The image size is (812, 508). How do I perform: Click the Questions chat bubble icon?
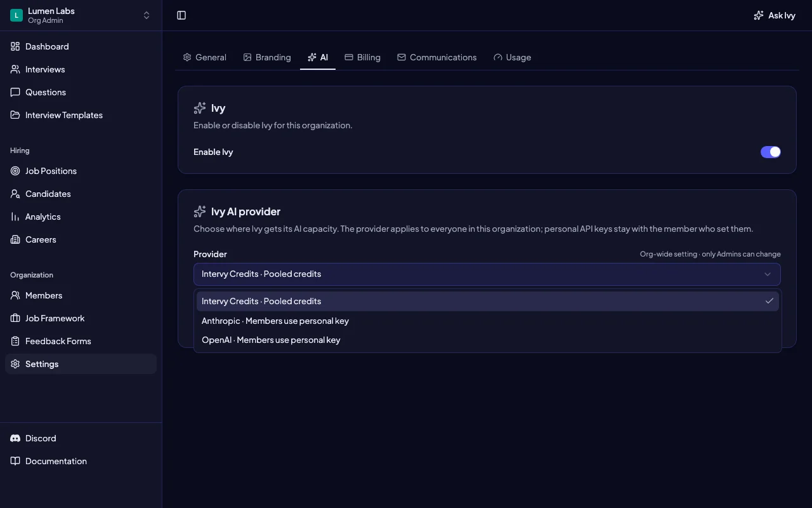click(x=15, y=92)
